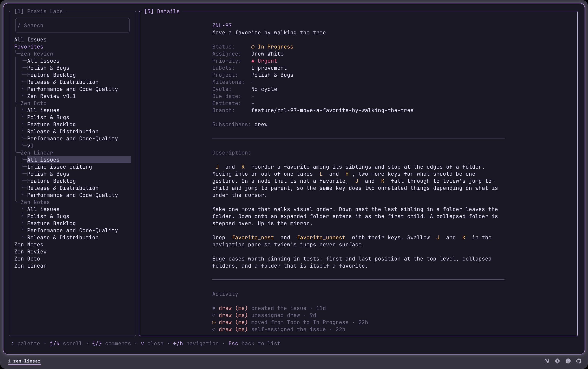Image resolution: width=588 pixels, height=369 pixels.
Task: Collapse the Zen Review favorites folder
Action: (37, 54)
